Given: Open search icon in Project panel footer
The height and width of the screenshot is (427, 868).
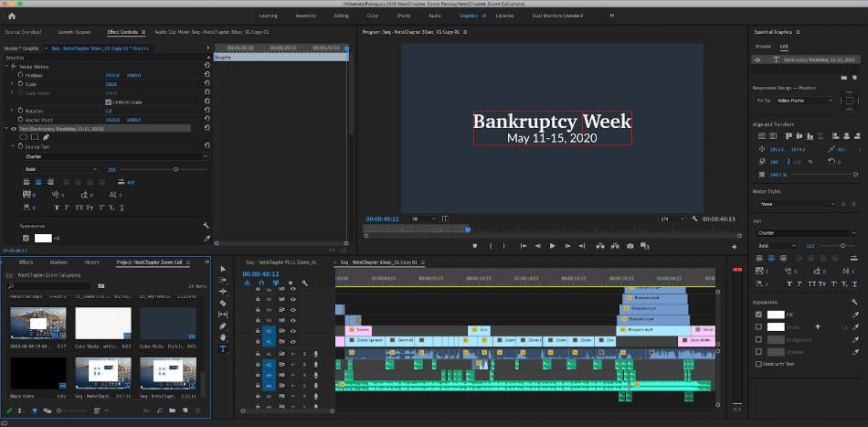Looking at the screenshot, I should (159, 411).
